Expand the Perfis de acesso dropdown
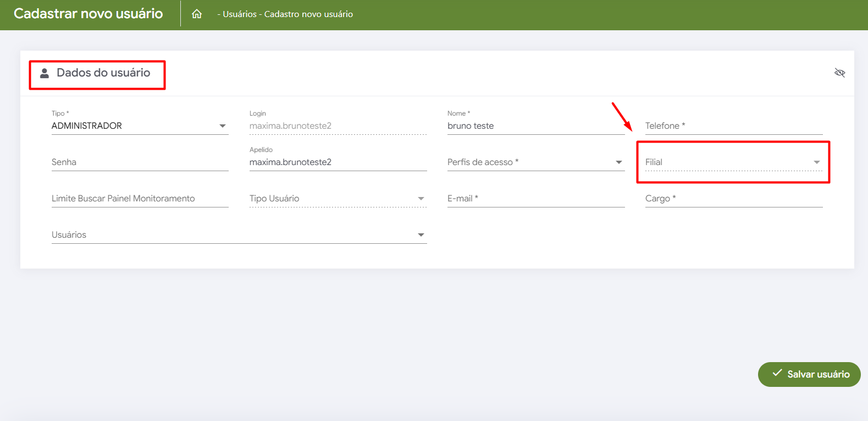Image resolution: width=868 pixels, height=421 pixels. 535,162
